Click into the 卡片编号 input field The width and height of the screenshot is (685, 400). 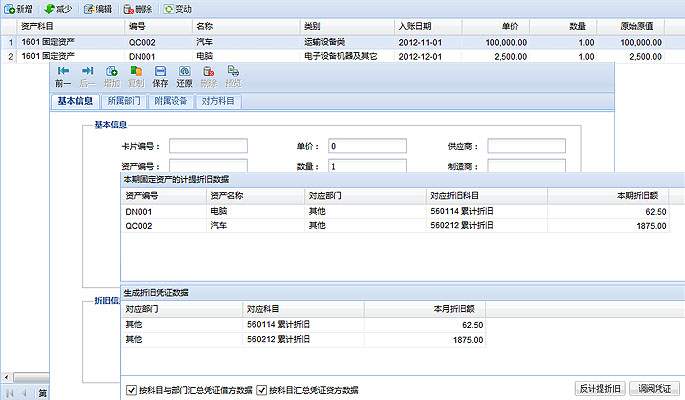coord(208,146)
